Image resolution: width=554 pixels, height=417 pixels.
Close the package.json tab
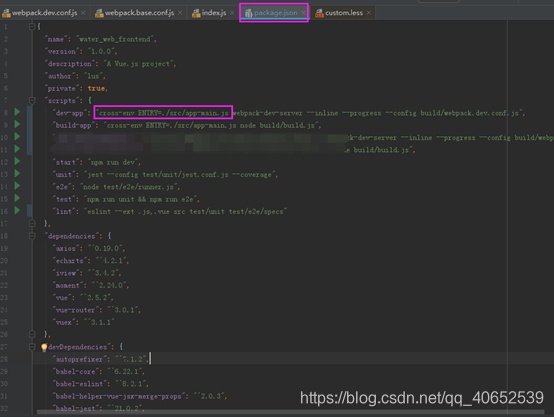[303, 13]
